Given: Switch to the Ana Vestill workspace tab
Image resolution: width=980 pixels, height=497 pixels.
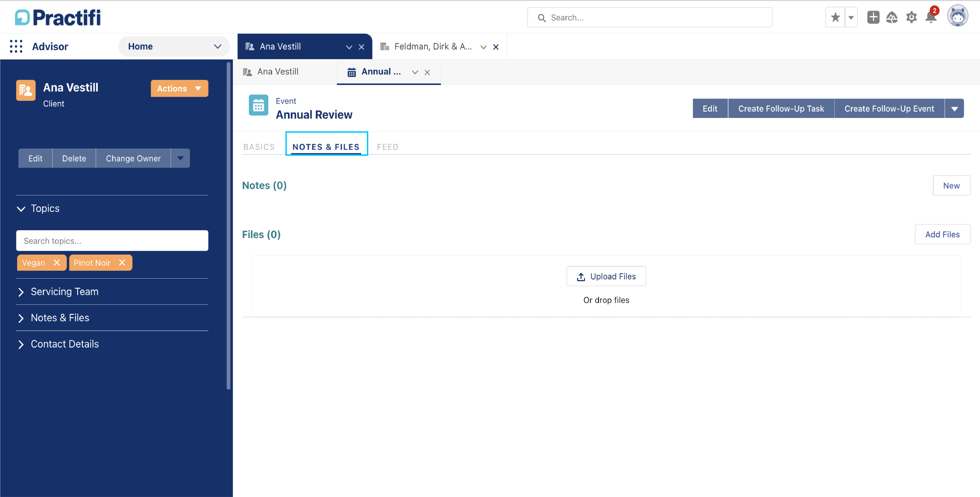Looking at the screenshot, I should tap(280, 46).
